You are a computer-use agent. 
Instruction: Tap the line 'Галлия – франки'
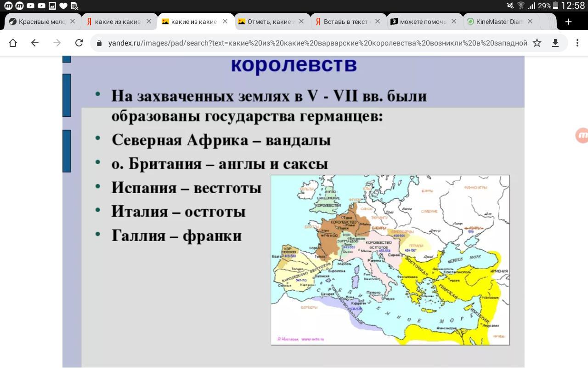coord(176,236)
